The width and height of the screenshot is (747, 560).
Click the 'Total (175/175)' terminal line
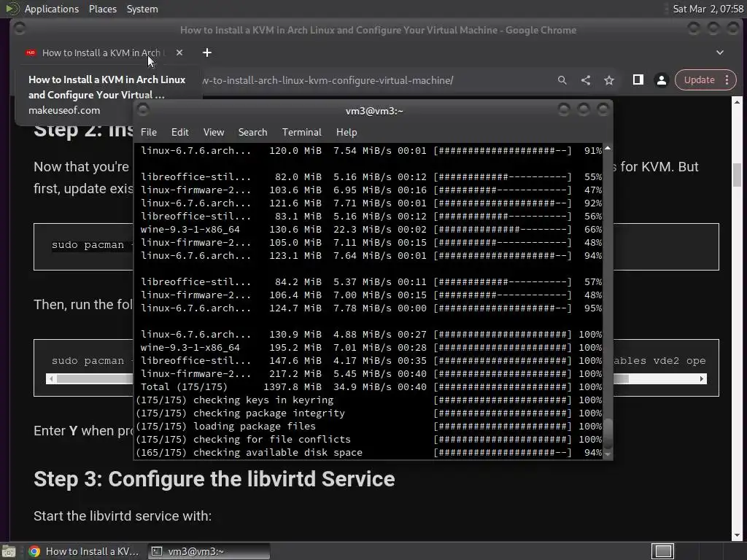(x=369, y=386)
